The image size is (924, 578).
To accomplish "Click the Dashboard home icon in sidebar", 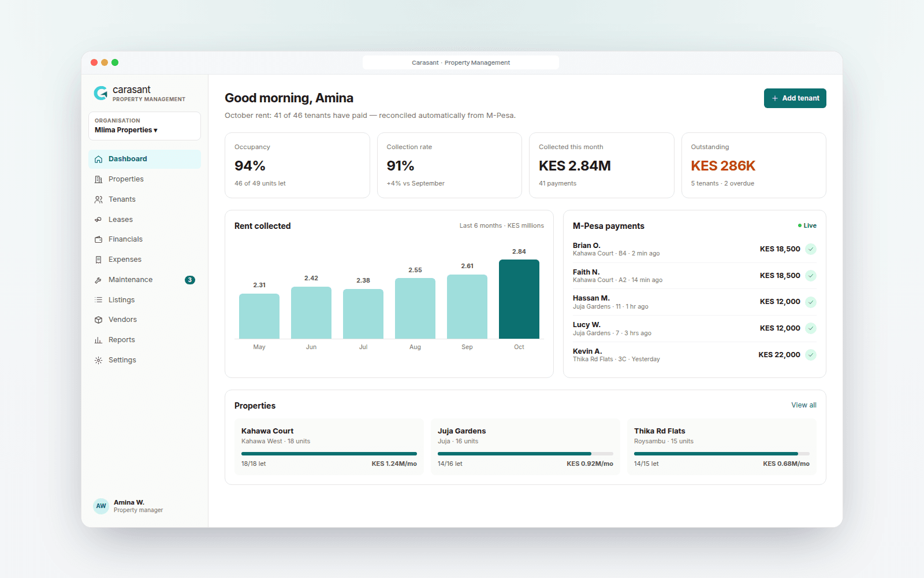I will [98, 159].
